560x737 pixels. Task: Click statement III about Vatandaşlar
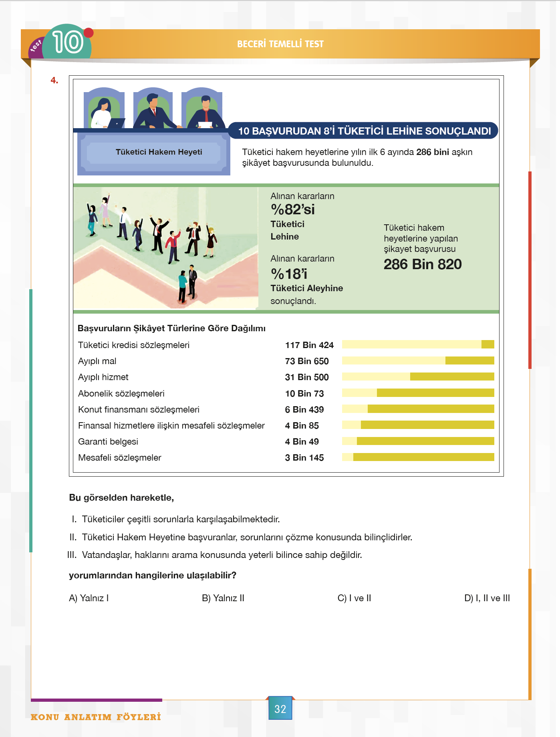coord(215,555)
